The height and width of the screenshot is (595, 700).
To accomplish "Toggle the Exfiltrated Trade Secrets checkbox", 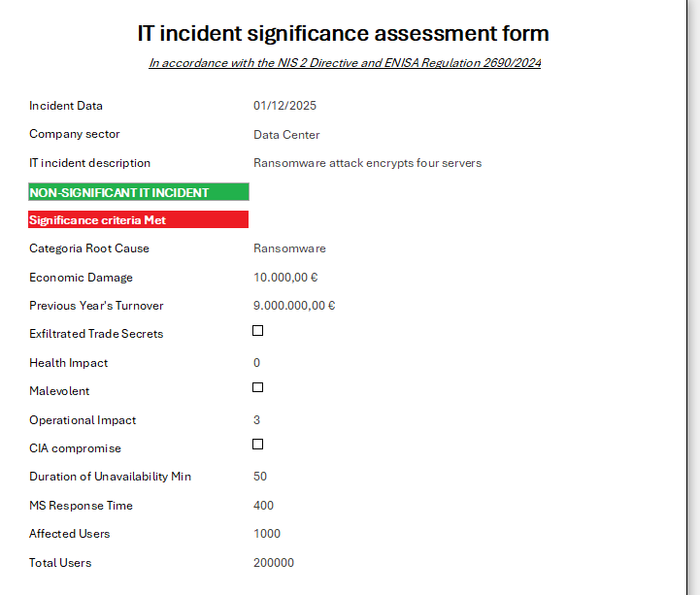I will click(258, 331).
